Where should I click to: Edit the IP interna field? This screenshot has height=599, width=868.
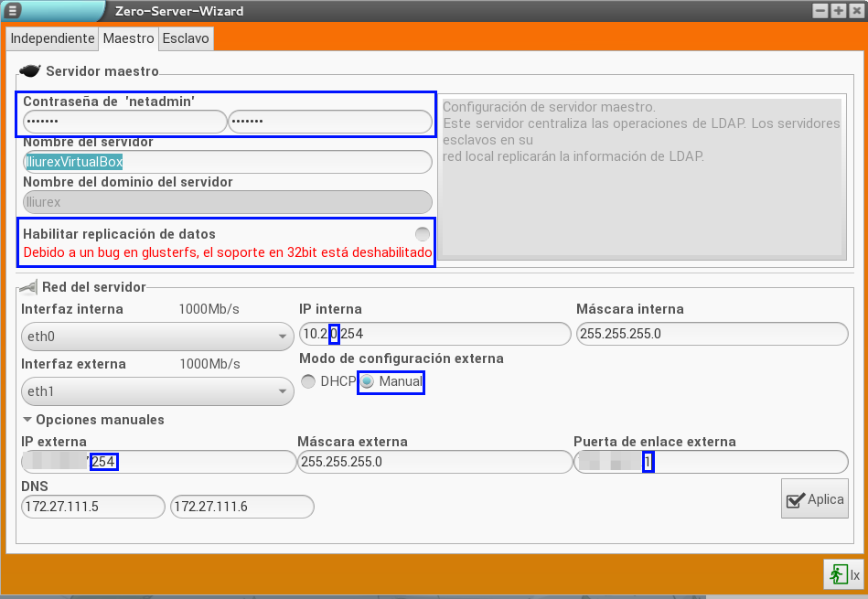[434, 334]
